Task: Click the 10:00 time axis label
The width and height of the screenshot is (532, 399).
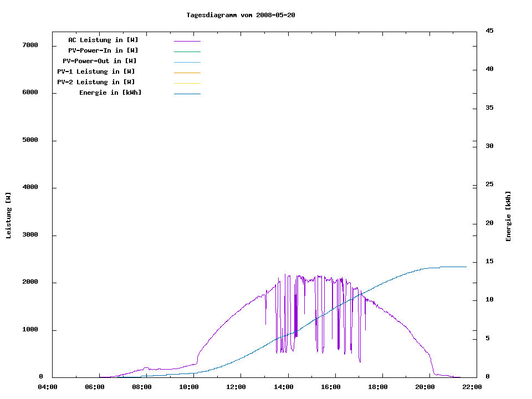Action: point(190,387)
